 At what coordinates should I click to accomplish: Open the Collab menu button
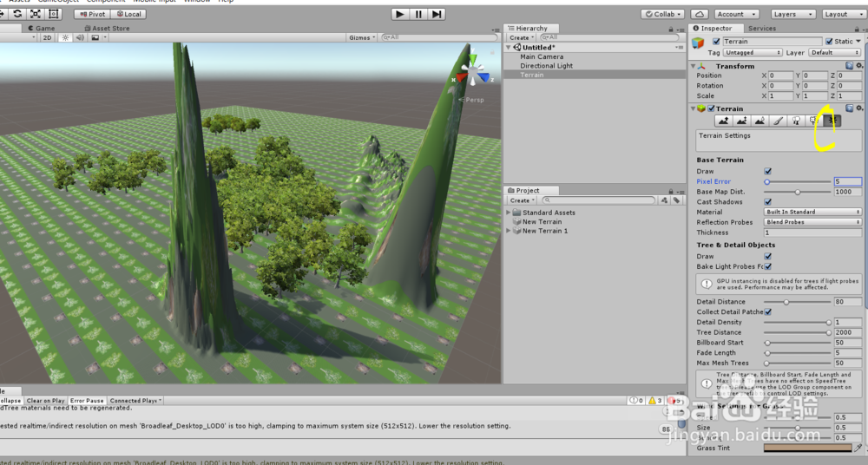click(663, 14)
